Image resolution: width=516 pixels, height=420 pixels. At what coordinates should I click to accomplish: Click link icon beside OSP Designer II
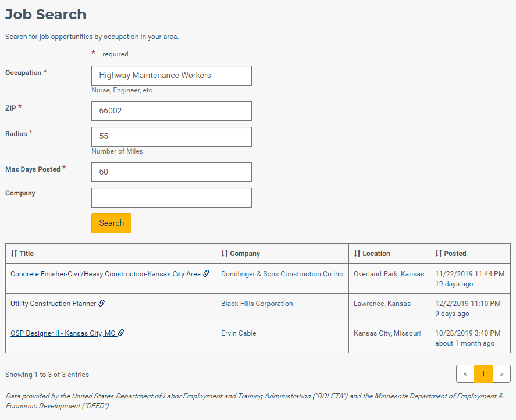121,332
